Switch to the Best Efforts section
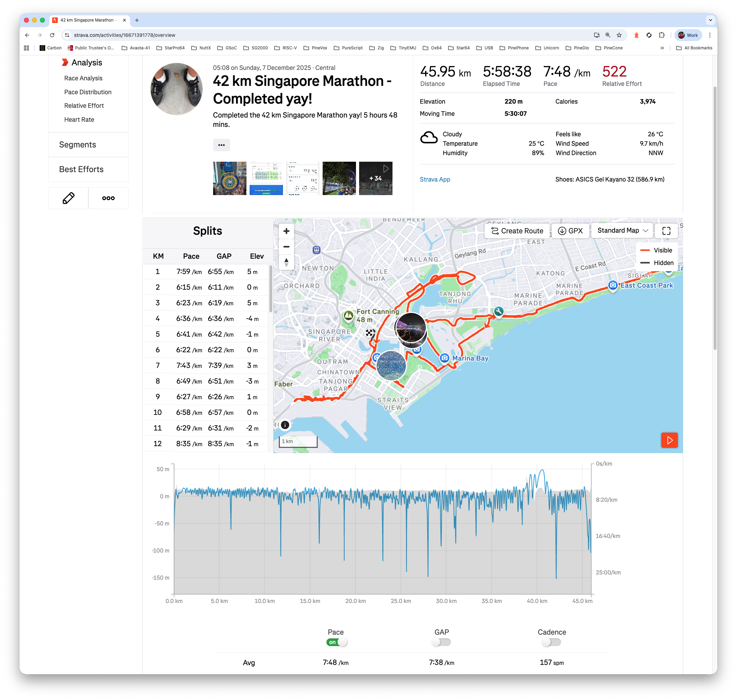The width and height of the screenshot is (737, 700). [81, 169]
